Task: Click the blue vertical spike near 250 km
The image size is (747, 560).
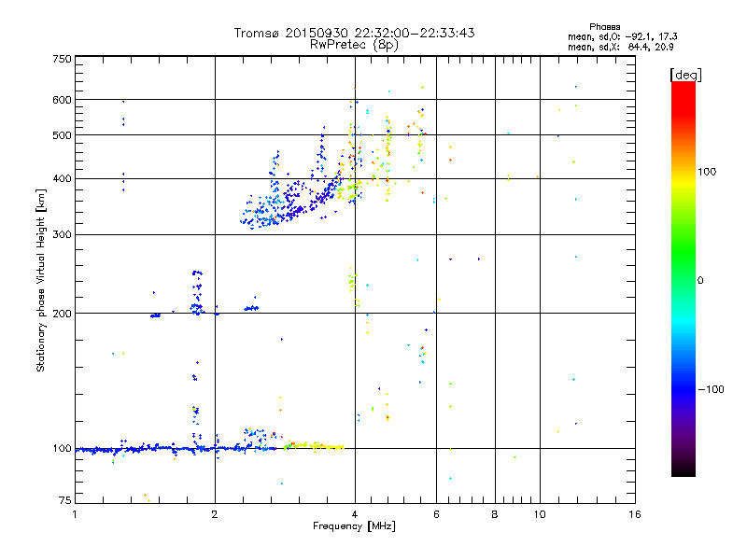Action: (x=197, y=292)
